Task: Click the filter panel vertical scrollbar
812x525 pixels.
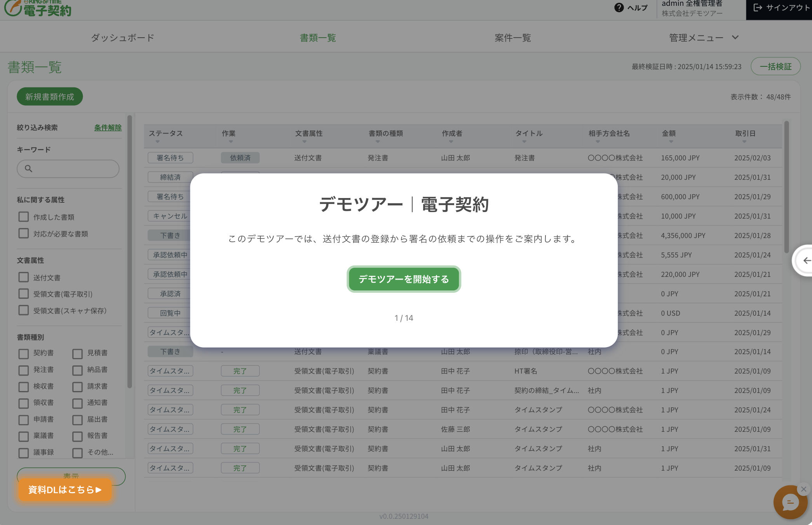Action: click(129, 252)
